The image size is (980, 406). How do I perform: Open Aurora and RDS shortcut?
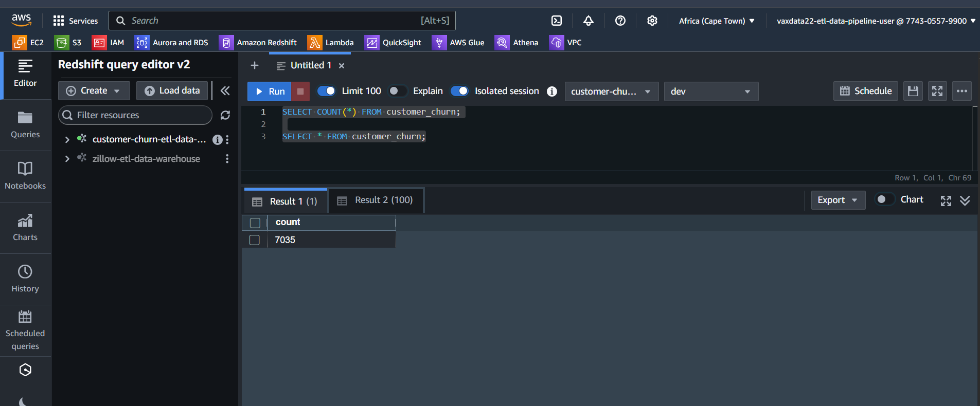(172, 42)
